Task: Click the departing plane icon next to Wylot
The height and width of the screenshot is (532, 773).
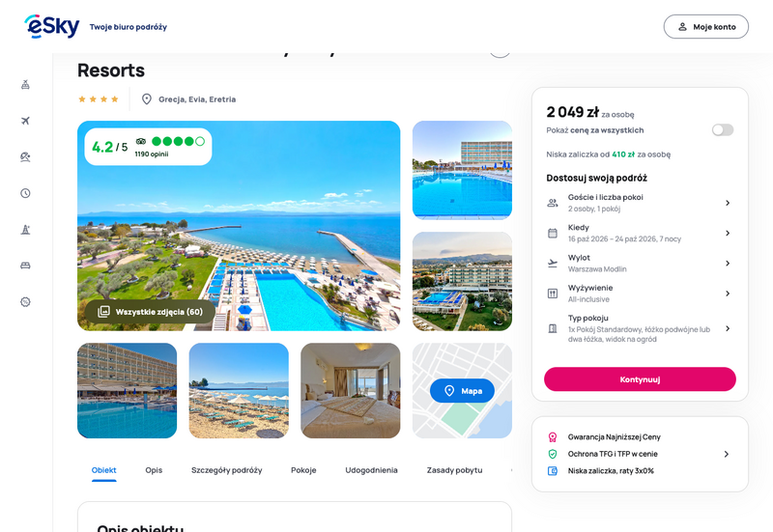Action: point(553,264)
